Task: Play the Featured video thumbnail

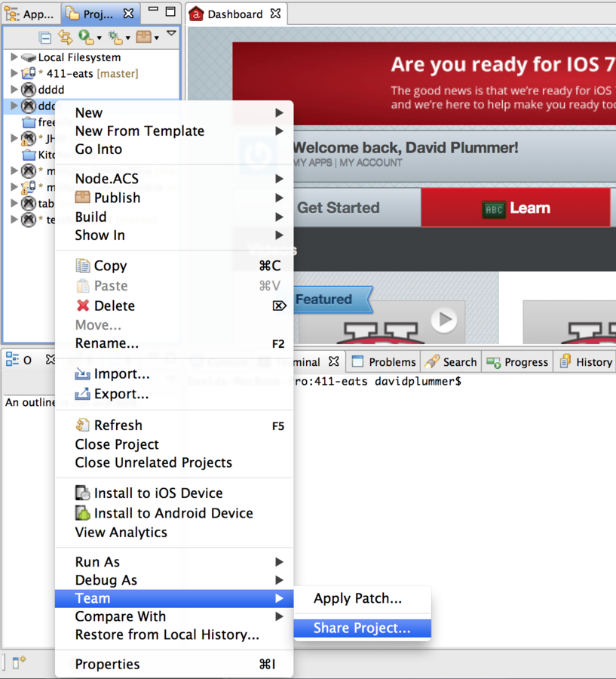Action: click(x=444, y=320)
